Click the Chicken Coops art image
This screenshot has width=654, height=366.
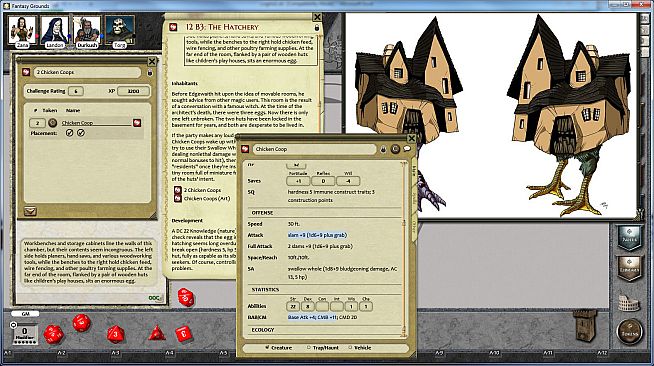(x=491, y=115)
